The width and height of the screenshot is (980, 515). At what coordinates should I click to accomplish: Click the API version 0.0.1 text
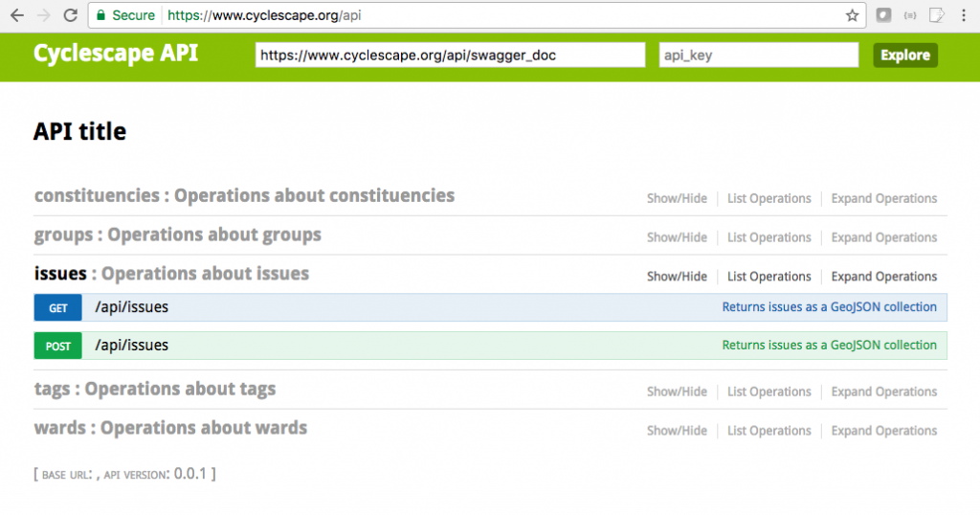(x=190, y=474)
